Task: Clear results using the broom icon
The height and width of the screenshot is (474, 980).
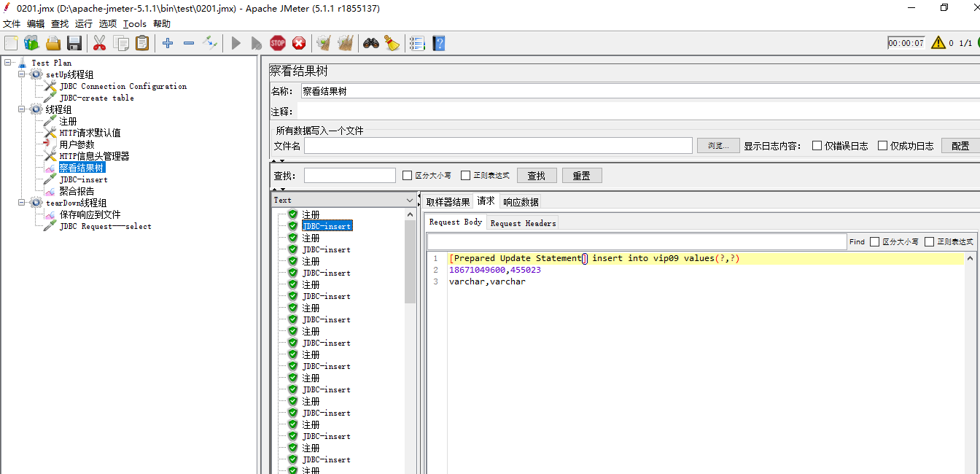Action: click(392, 43)
